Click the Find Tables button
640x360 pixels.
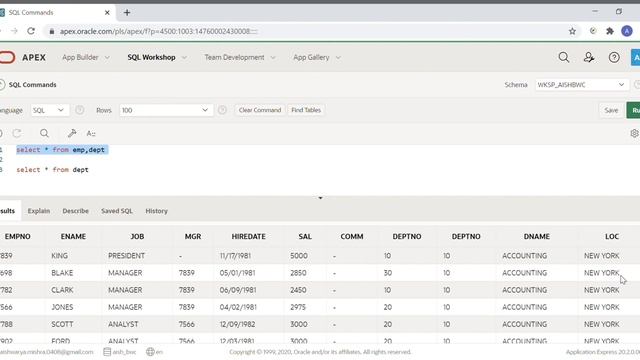click(x=306, y=110)
